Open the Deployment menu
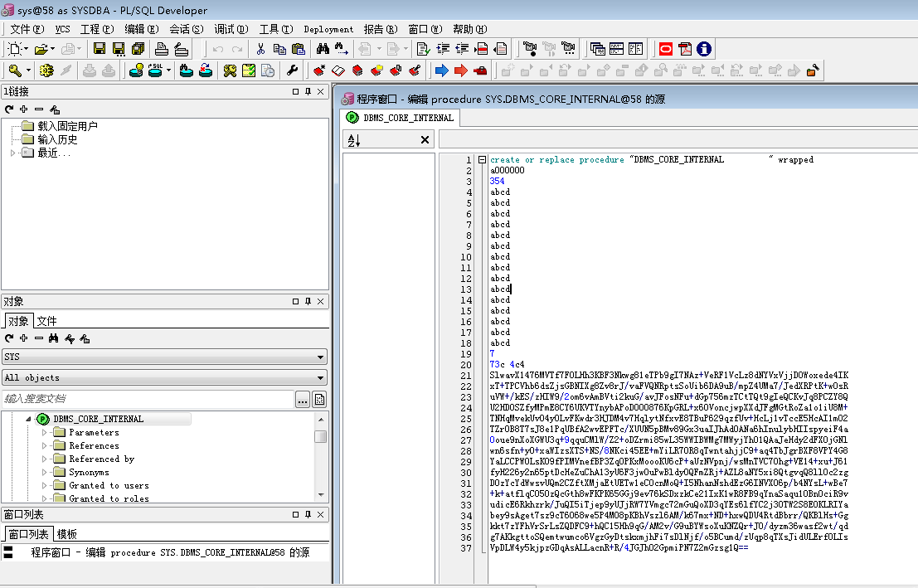The height and width of the screenshot is (588, 918). [x=328, y=29]
